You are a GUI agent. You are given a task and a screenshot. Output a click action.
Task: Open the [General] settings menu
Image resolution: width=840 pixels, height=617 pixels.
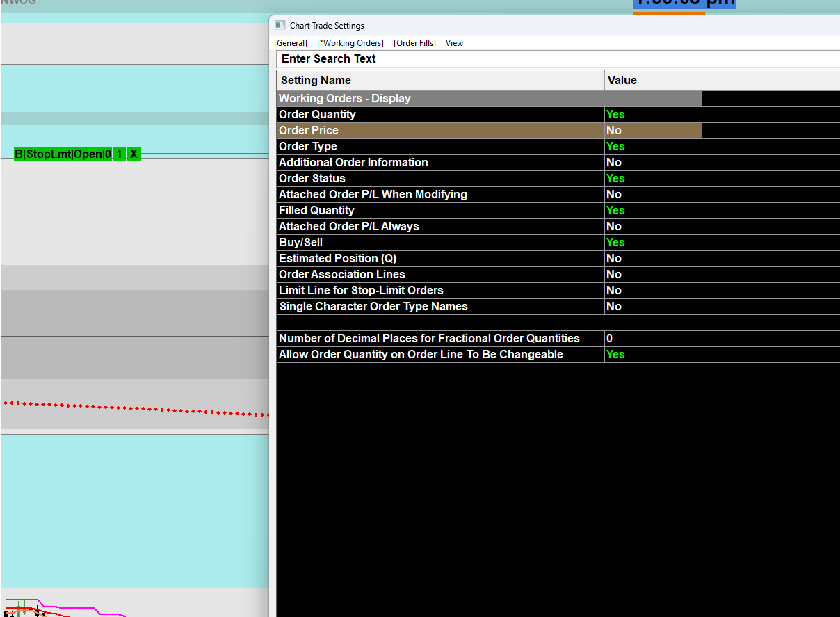[291, 43]
